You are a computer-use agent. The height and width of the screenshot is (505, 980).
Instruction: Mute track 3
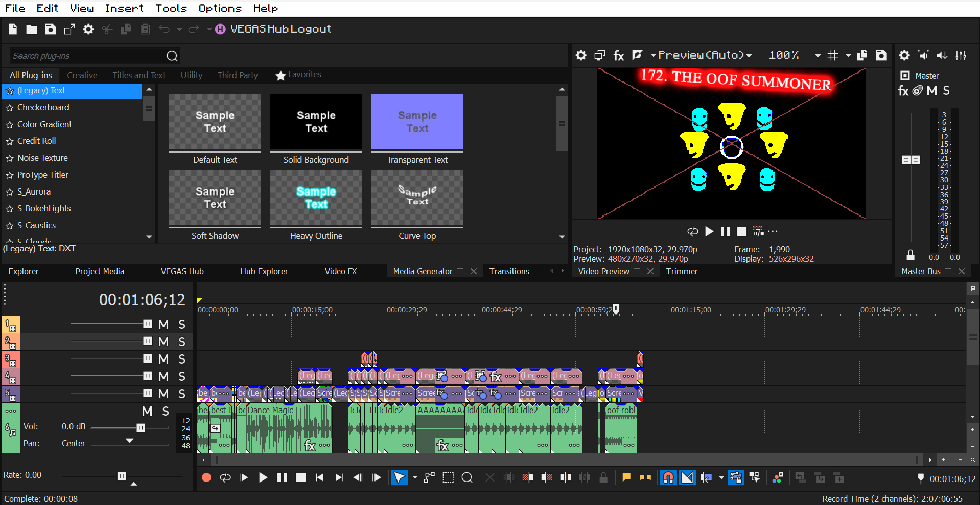164,359
